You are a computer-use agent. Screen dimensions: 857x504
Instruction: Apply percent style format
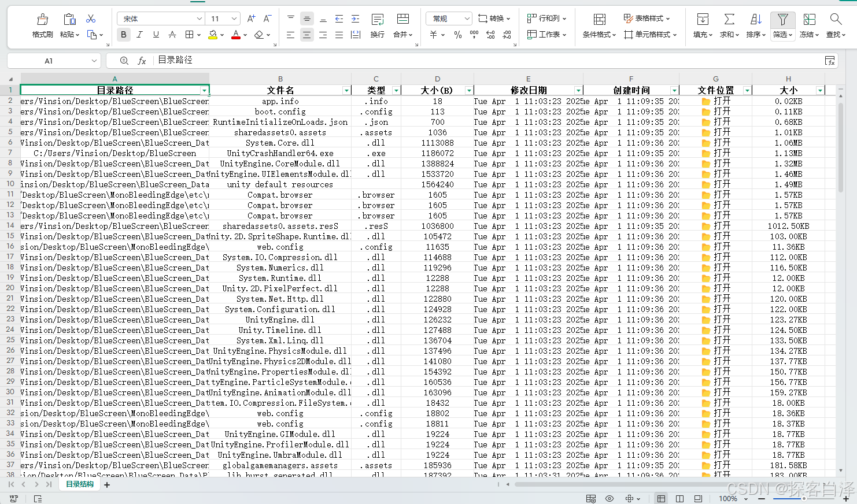click(457, 35)
